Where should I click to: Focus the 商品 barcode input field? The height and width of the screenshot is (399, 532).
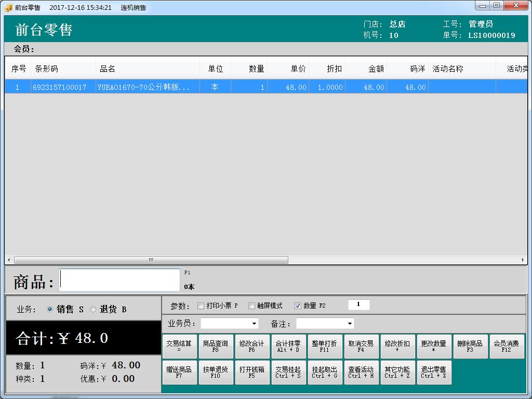119,280
